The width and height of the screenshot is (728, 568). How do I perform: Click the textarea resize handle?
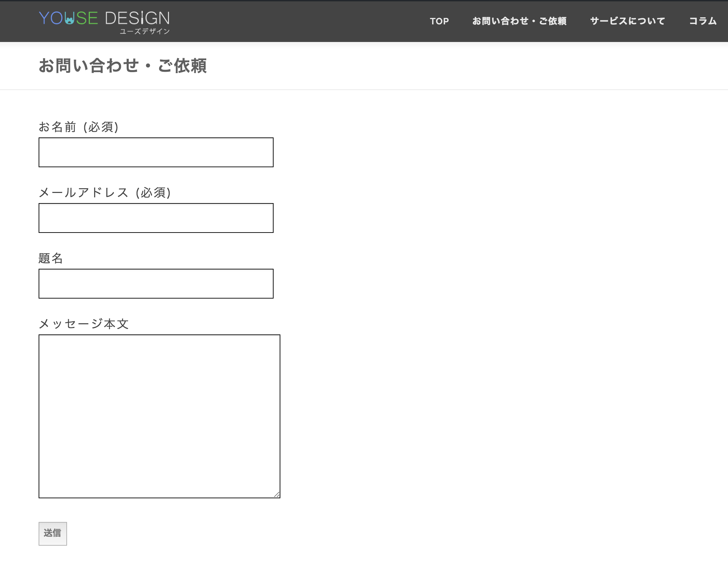tap(277, 495)
